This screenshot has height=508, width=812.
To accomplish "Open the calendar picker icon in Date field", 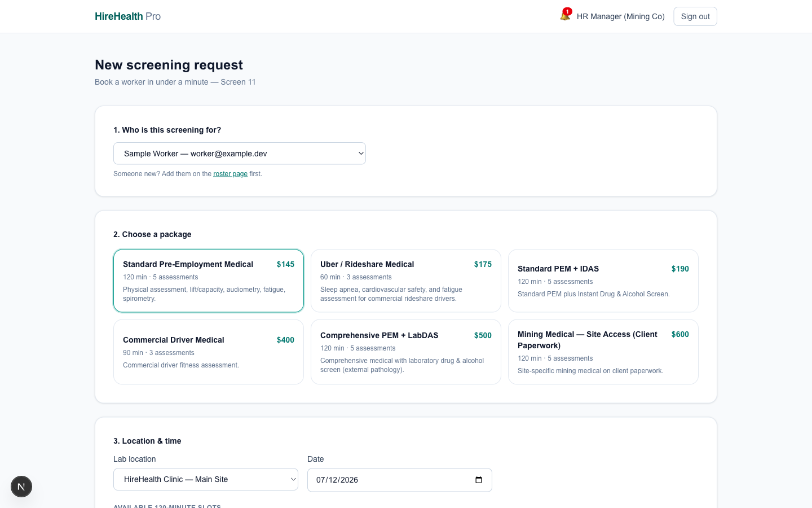I will [x=479, y=480].
